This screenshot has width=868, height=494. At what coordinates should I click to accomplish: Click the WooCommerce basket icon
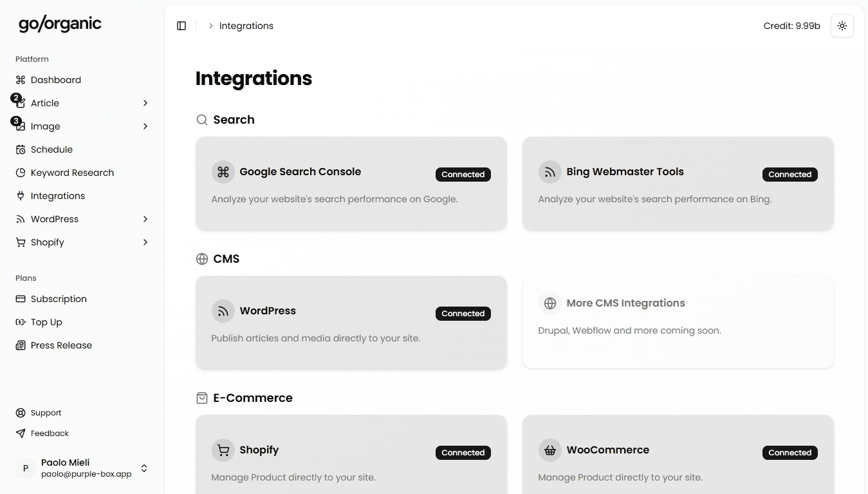click(550, 450)
